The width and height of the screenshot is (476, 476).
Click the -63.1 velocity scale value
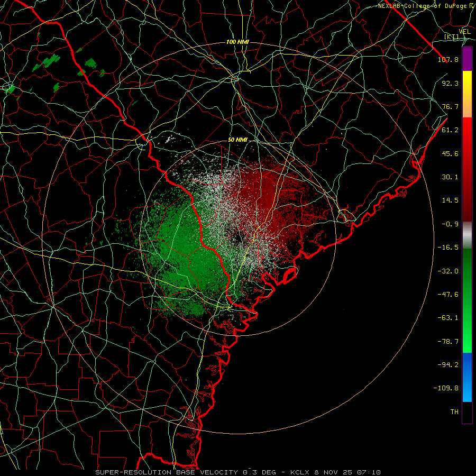coord(448,318)
